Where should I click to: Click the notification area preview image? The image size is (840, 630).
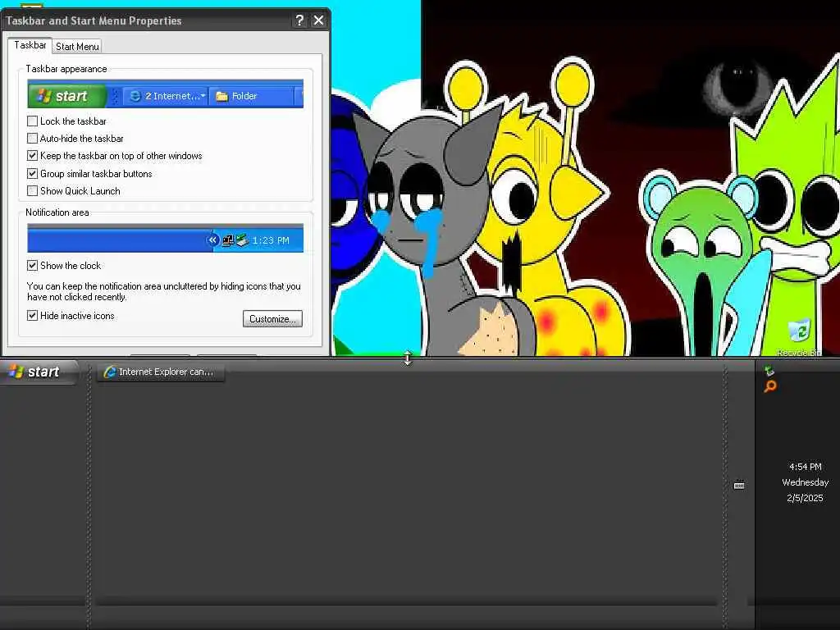pyautogui.click(x=165, y=239)
